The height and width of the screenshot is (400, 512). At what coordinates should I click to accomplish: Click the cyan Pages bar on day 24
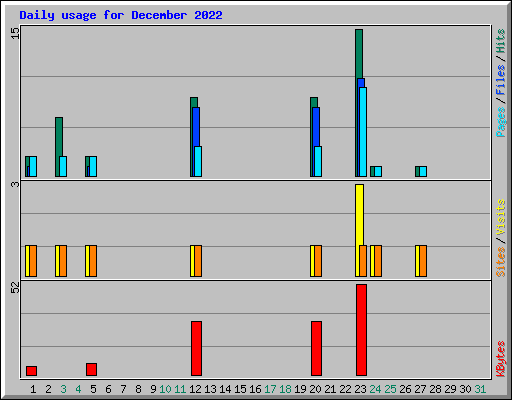(x=378, y=172)
